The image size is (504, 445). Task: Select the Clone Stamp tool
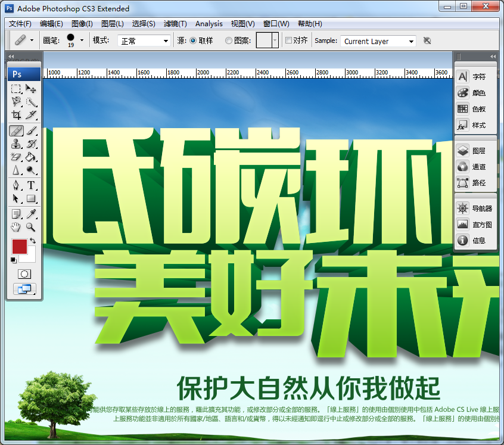pyautogui.click(x=16, y=144)
